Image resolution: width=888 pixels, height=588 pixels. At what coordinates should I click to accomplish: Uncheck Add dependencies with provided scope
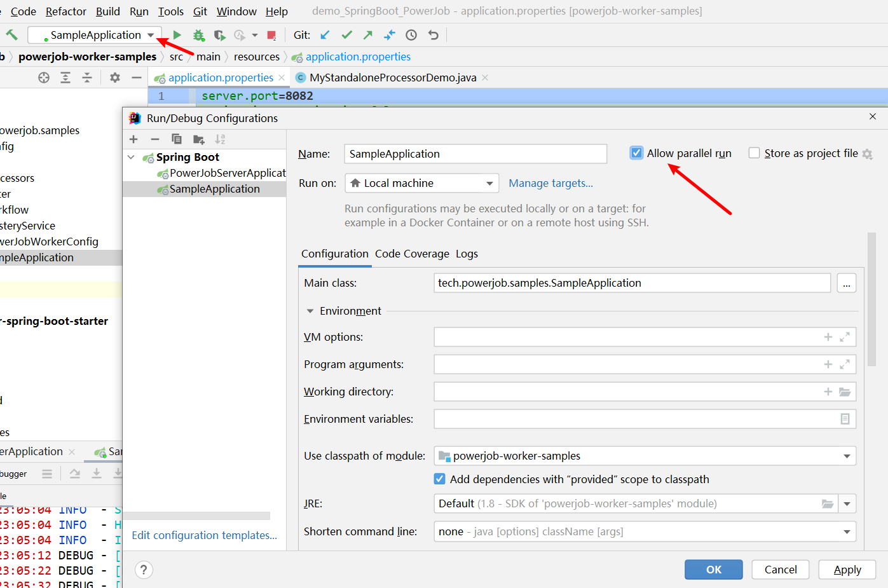[439, 479]
